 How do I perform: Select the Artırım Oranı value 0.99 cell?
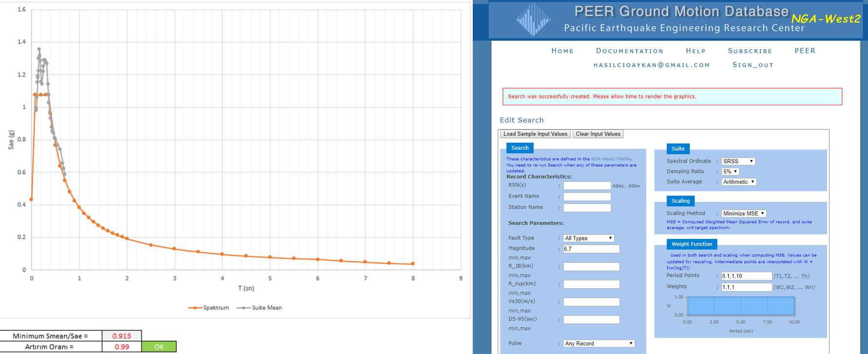click(122, 347)
